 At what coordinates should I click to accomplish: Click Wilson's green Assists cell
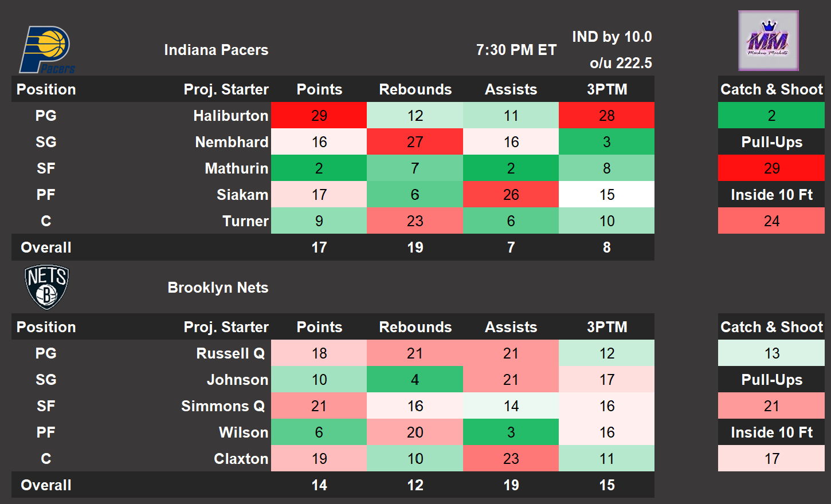(x=511, y=432)
